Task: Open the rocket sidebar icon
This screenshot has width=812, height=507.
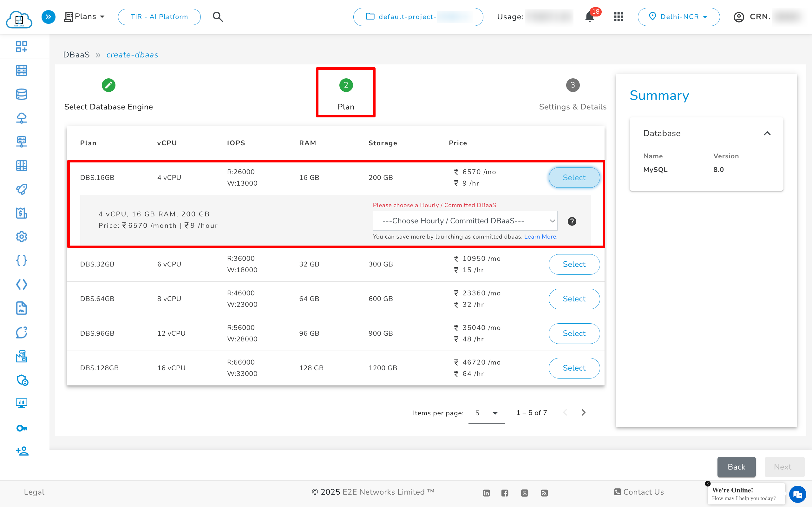Action: 22,189
